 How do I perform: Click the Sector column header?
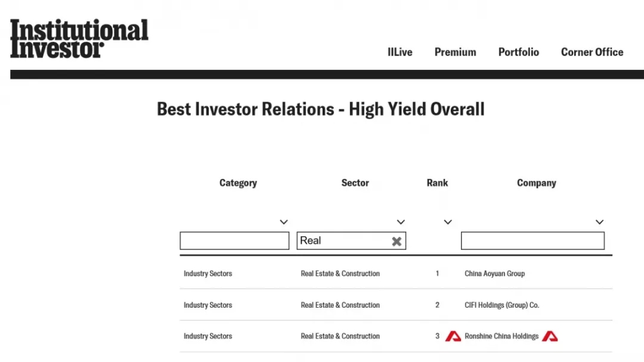(355, 183)
